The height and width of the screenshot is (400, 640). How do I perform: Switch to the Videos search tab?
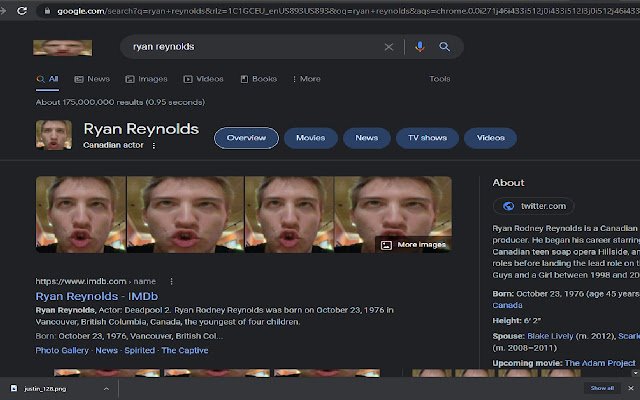(x=203, y=79)
